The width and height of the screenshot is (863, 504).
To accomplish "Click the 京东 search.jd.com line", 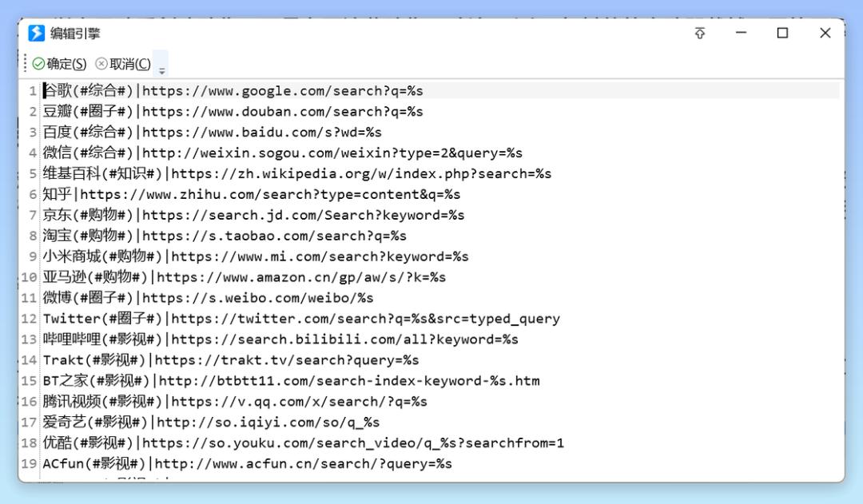I will [254, 215].
